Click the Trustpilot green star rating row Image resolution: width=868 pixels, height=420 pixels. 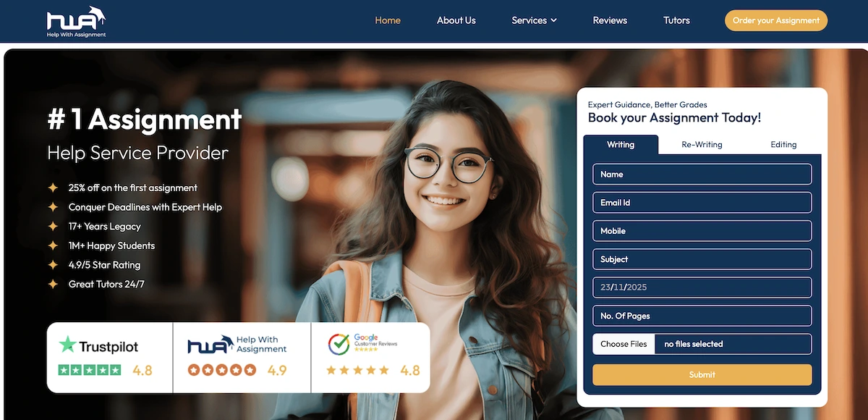click(90, 370)
